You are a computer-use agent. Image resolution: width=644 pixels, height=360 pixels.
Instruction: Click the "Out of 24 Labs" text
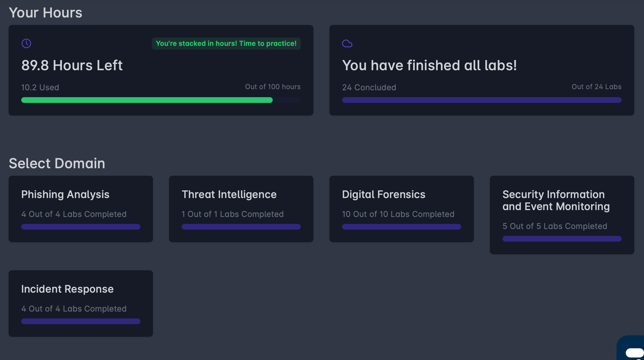click(x=596, y=87)
